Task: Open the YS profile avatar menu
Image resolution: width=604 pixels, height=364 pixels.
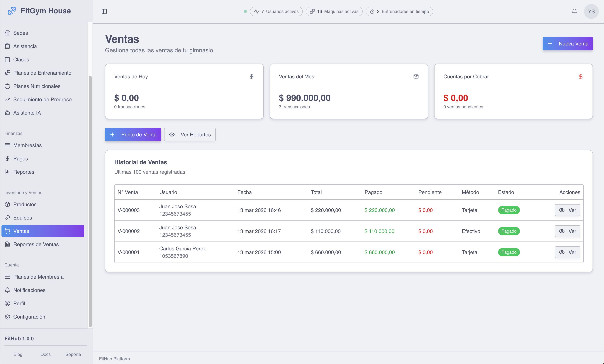Action: tap(591, 11)
